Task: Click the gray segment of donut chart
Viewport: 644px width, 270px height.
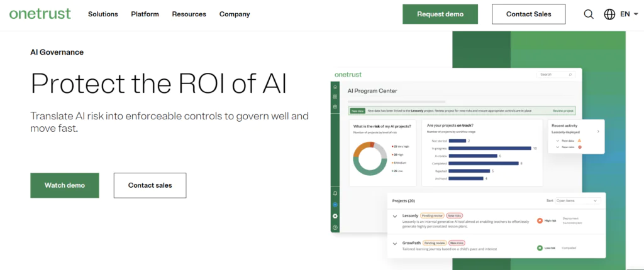Action: point(382,149)
